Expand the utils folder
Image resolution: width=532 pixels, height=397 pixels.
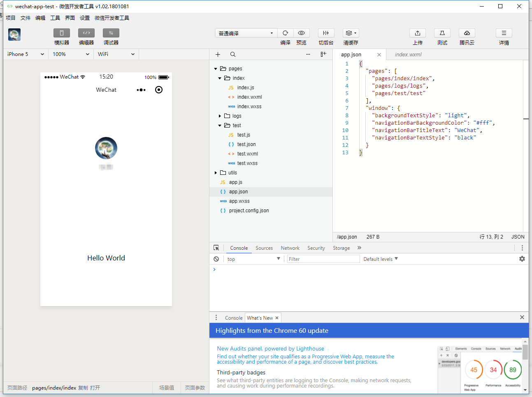(216, 173)
